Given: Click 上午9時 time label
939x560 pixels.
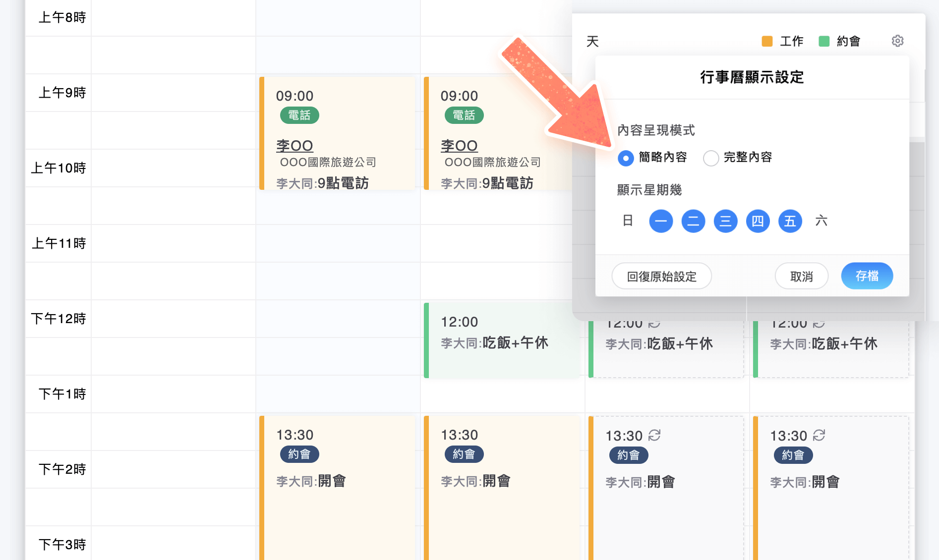Looking at the screenshot, I should point(62,93).
